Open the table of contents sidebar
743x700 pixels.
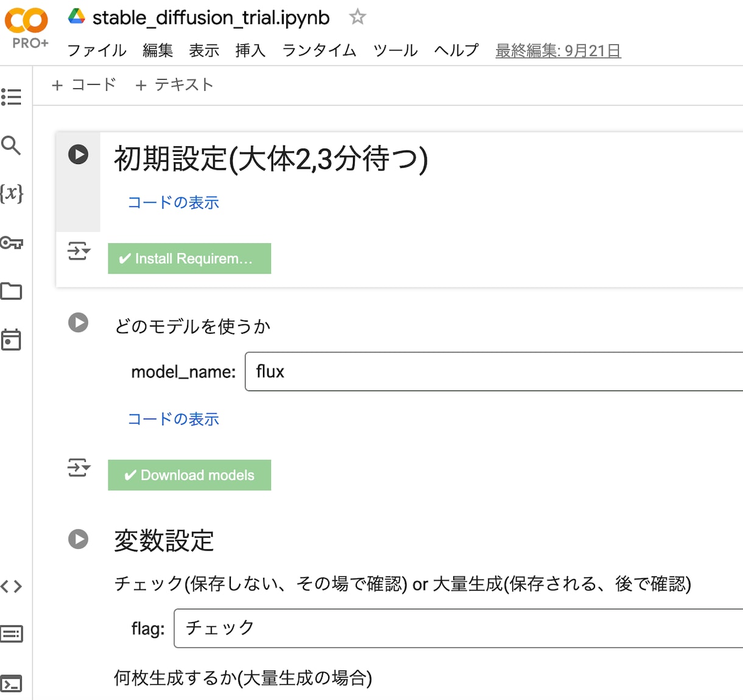click(x=12, y=97)
